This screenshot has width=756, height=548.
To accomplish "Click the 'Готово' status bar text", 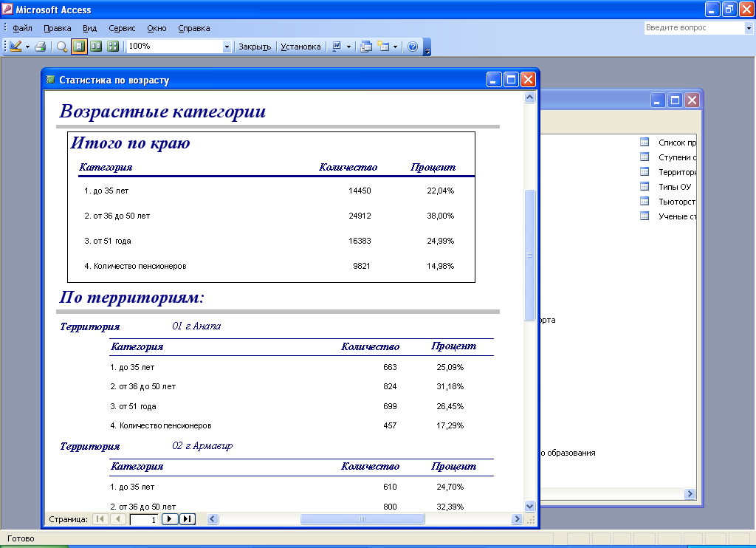I will (x=21, y=538).
